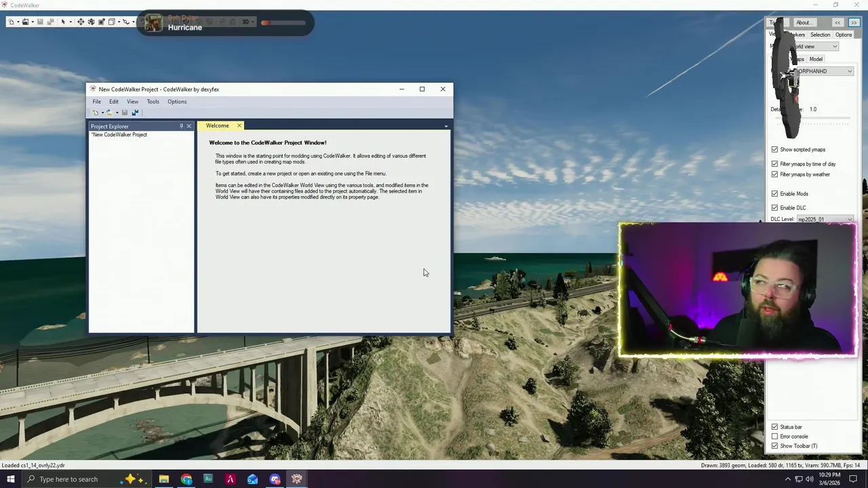868x488 pixels.
Task: Click the >> expand panel button
Action: pos(854,22)
